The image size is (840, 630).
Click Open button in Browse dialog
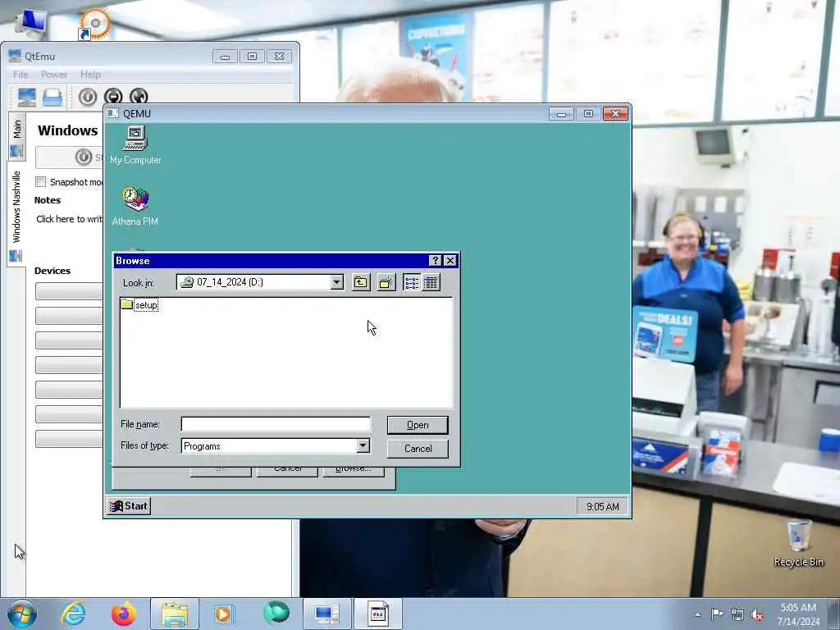tap(418, 425)
